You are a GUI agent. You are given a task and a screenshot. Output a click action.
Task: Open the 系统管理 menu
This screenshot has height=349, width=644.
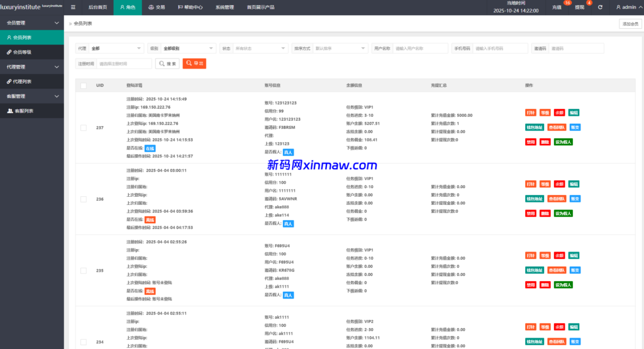[225, 8]
